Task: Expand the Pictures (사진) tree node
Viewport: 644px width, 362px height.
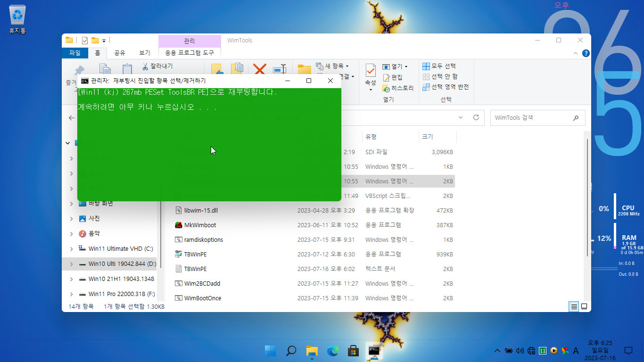Action: [x=72, y=219]
